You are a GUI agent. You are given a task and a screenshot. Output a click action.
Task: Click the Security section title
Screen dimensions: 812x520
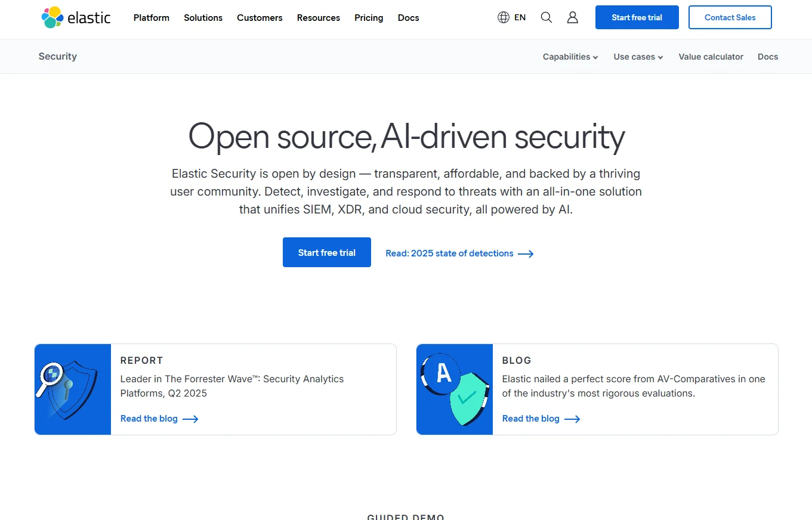58,57
